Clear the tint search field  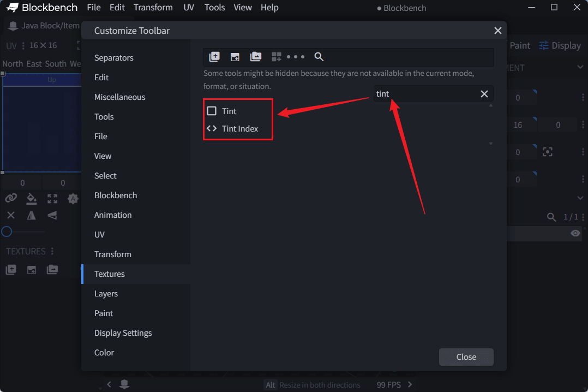tap(484, 94)
